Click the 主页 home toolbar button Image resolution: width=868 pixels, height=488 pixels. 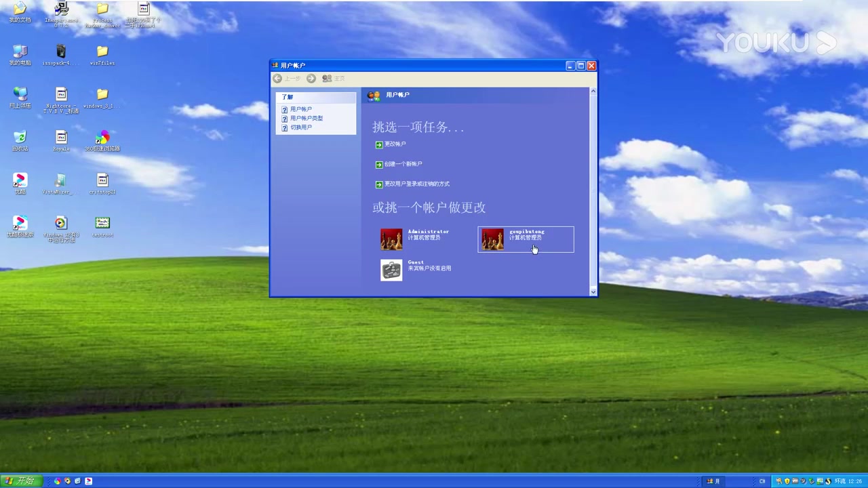tap(333, 79)
